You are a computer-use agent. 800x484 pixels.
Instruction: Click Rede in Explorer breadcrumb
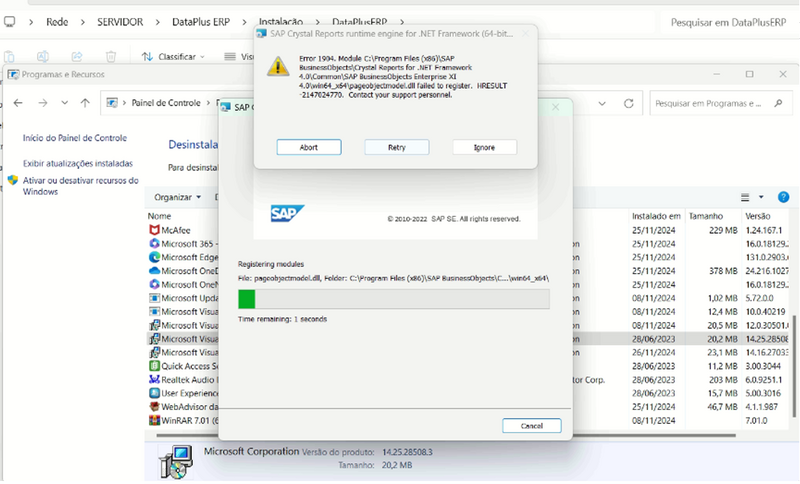[57, 22]
